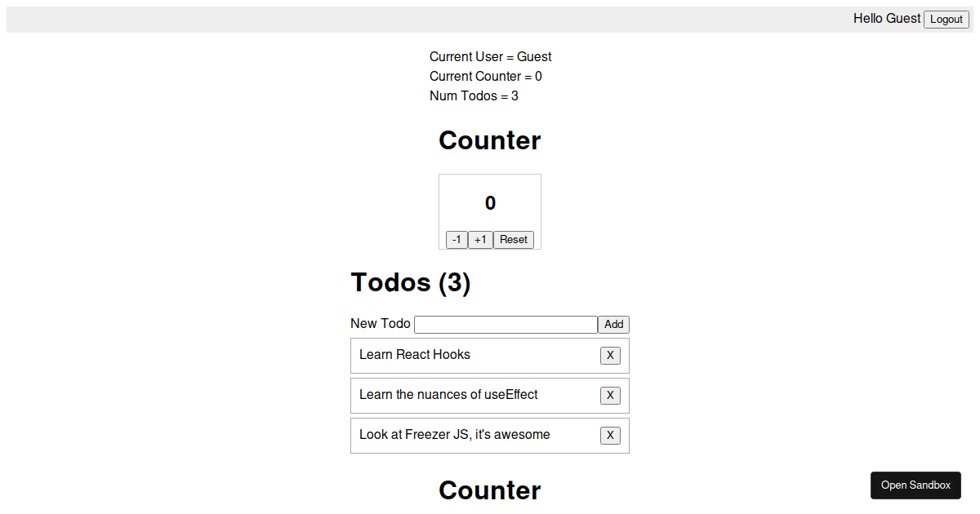Screen dimensions: 980x514
Task: Select the Learn React Hooks todo text
Action: [415, 354]
